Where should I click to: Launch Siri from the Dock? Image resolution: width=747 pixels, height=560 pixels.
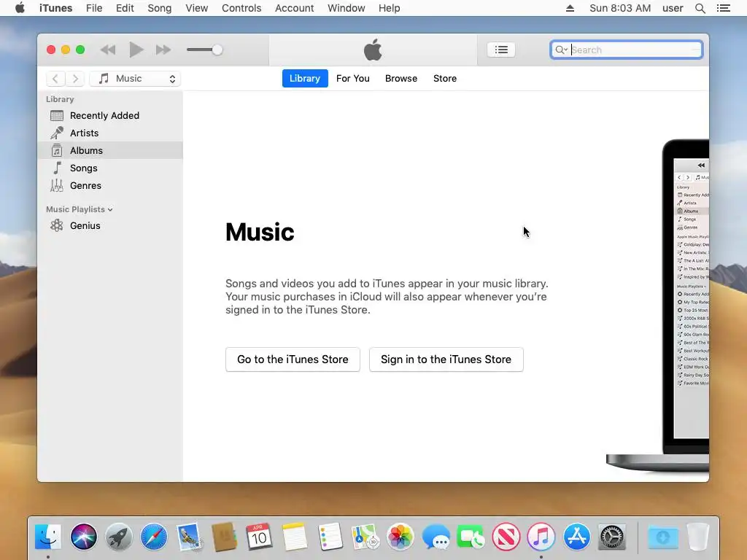pos(83,537)
